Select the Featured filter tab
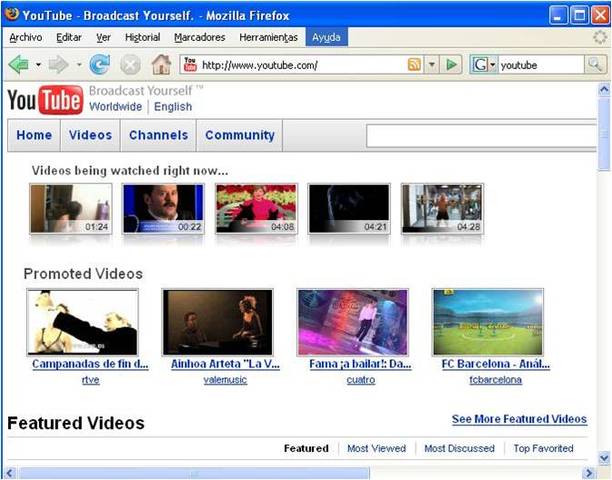Image resolution: width=612 pixels, height=480 pixels. (x=306, y=448)
